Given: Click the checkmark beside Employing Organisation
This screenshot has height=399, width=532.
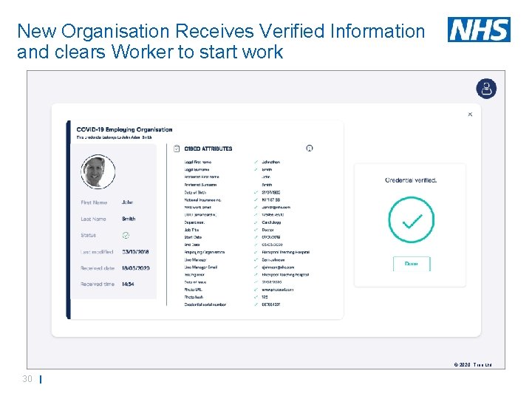Looking at the screenshot, I should [x=256, y=252].
